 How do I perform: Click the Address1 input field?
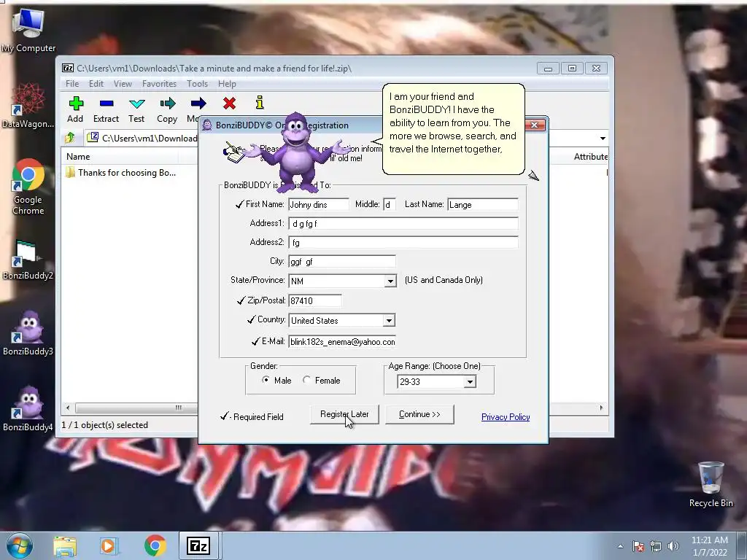[x=403, y=223]
